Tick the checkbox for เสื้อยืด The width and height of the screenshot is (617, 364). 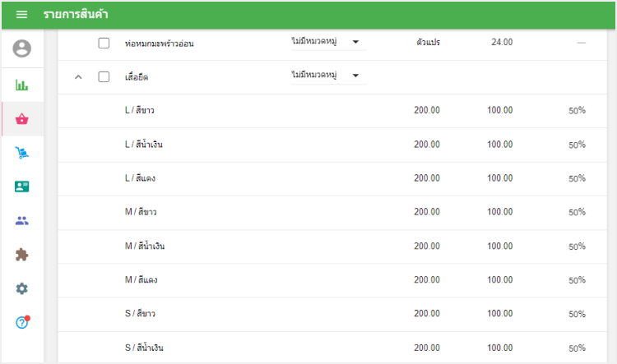pyautogui.click(x=104, y=77)
